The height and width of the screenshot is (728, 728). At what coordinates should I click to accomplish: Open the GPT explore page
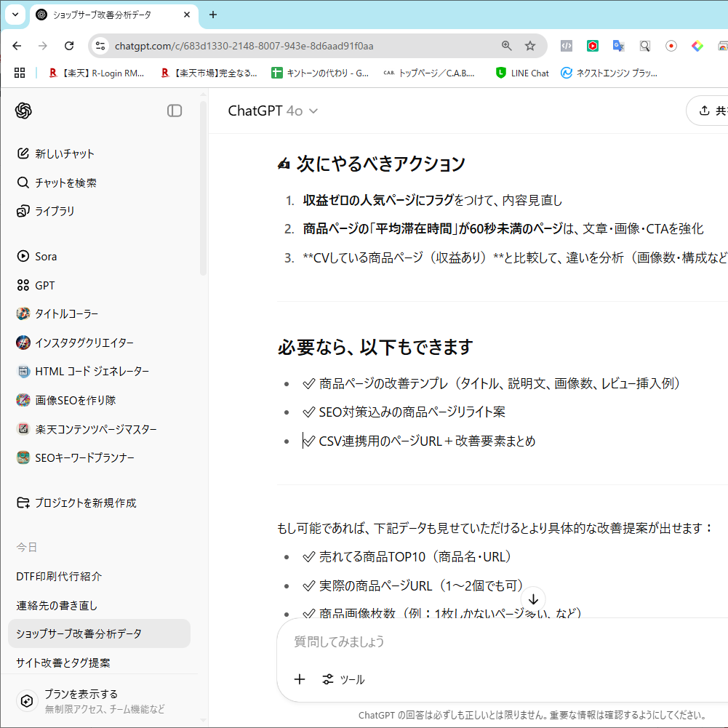(x=36, y=285)
